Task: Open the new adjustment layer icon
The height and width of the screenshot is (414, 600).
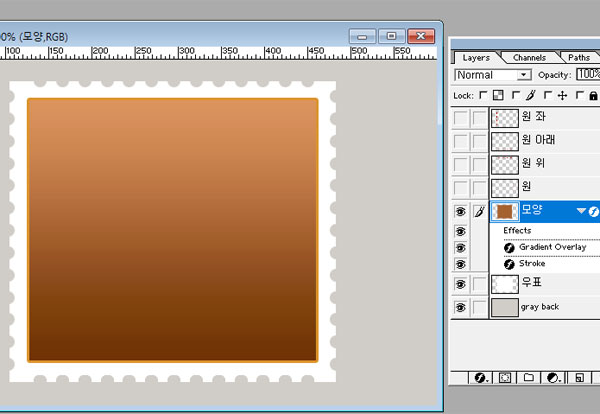Action: [553, 378]
